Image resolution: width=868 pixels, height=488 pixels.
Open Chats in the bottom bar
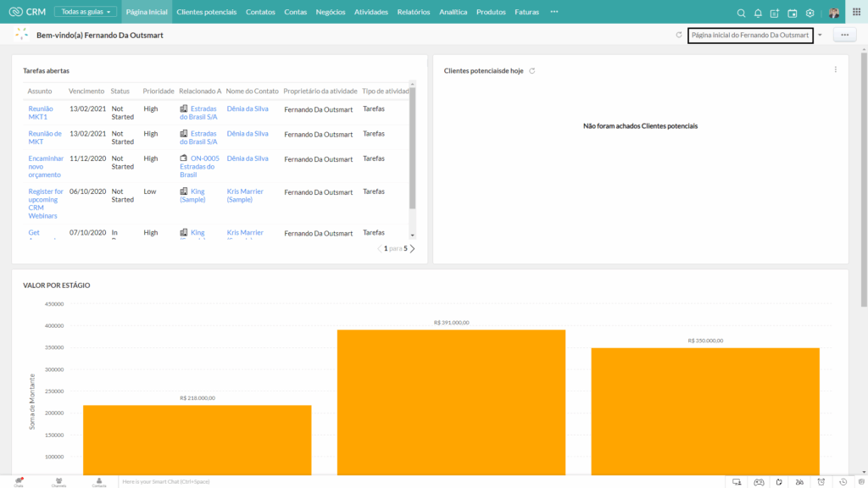tap(19, 482)
